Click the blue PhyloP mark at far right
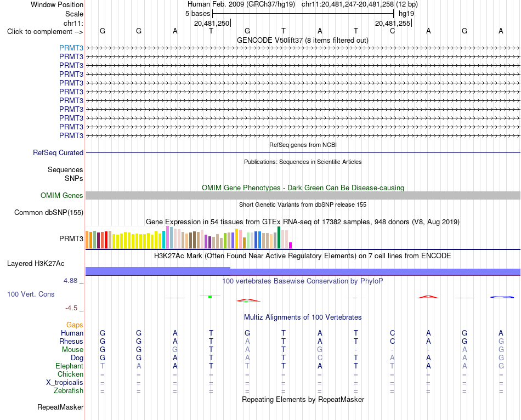This screenshot has width=521, height=420. point(502,297)
